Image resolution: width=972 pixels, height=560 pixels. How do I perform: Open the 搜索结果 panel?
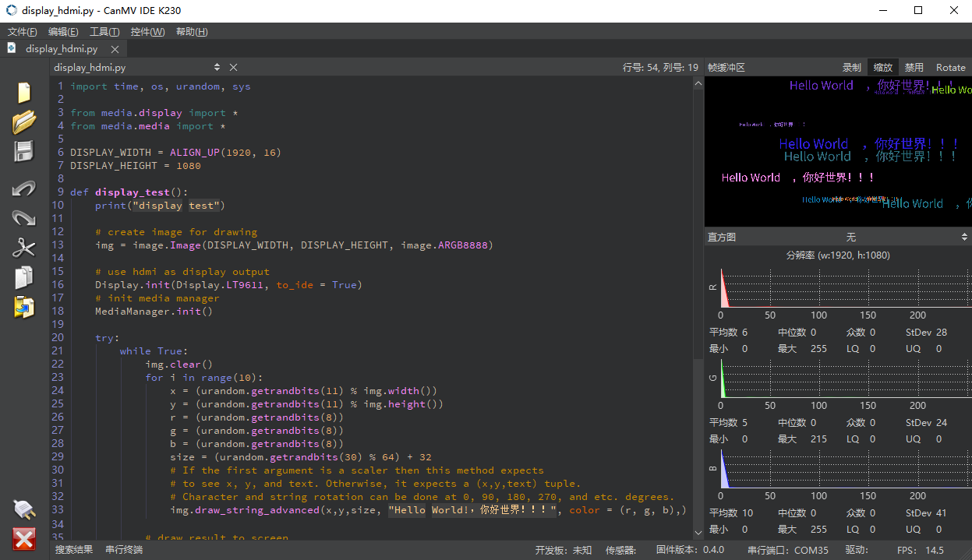(74, 550)
